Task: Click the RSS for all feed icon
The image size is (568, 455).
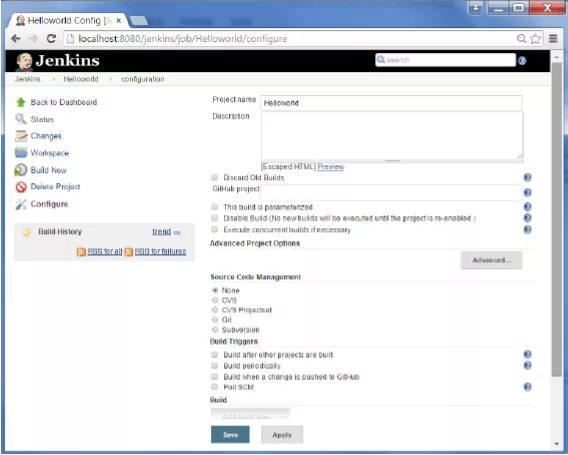Action: click(81, 251)
